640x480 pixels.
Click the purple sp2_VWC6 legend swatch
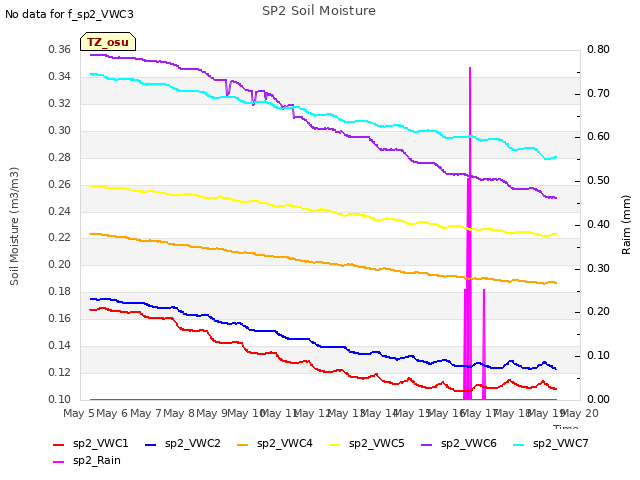coord(427,445)
